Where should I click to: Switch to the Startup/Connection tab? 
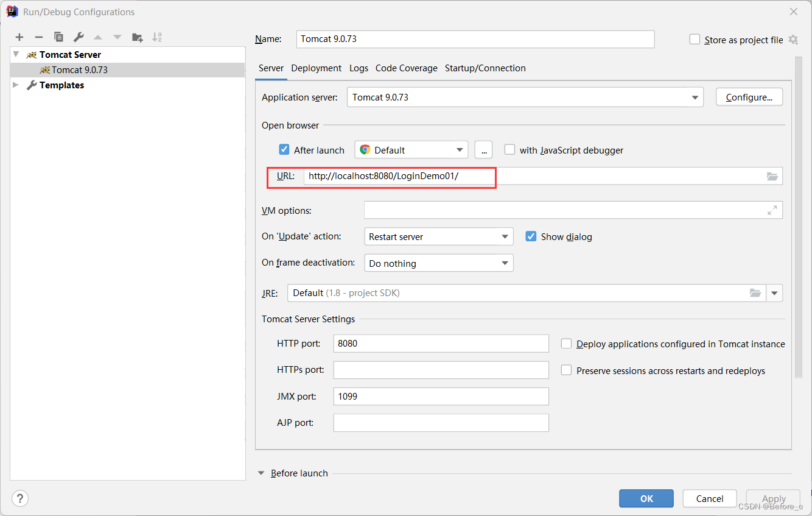(x=485, y=68)
